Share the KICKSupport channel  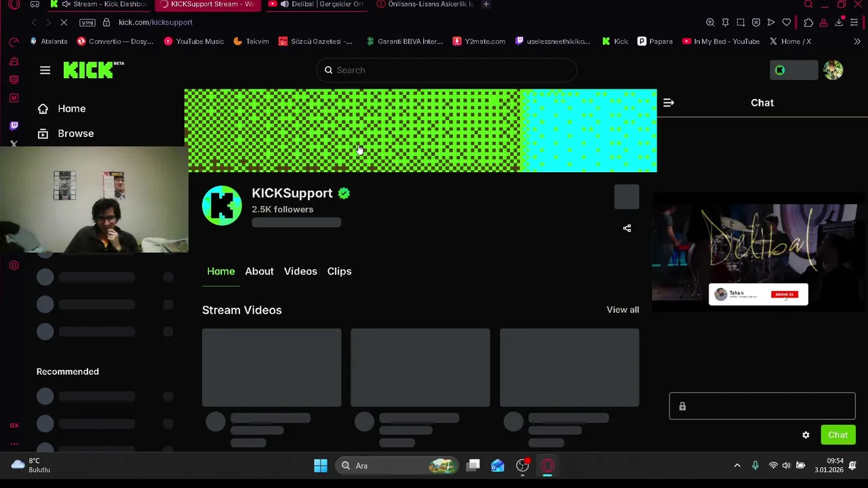point(627,228)
